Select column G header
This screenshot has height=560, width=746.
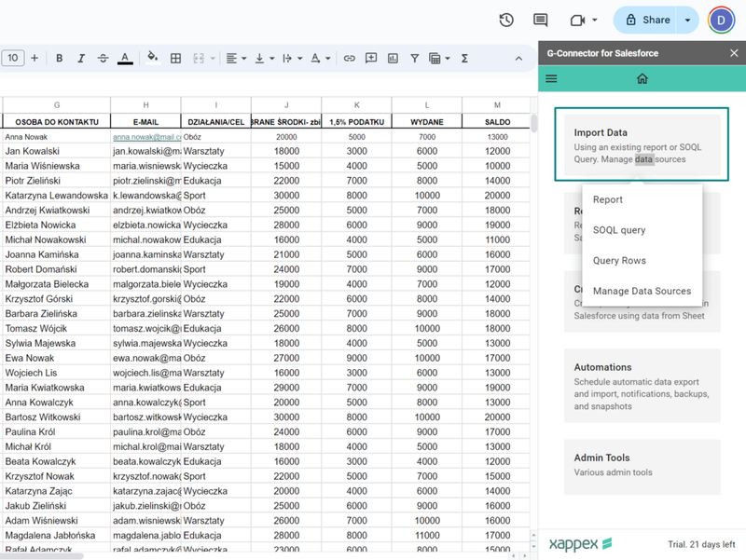point(57,105)
